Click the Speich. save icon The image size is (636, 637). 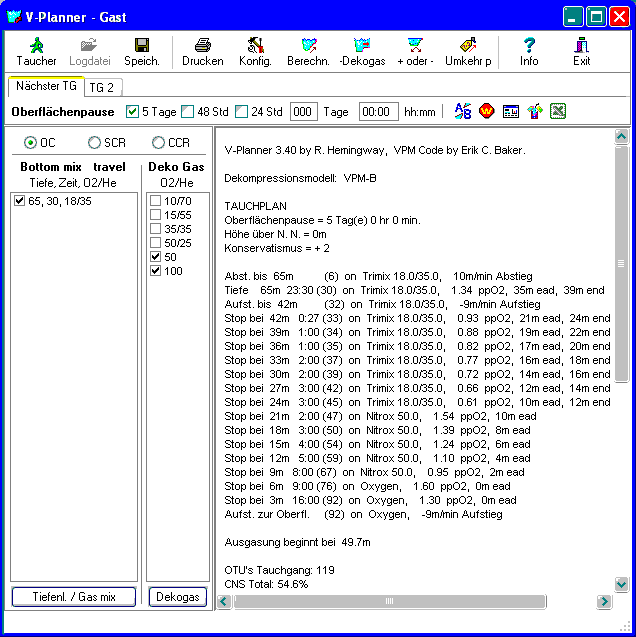click(141, 51)
